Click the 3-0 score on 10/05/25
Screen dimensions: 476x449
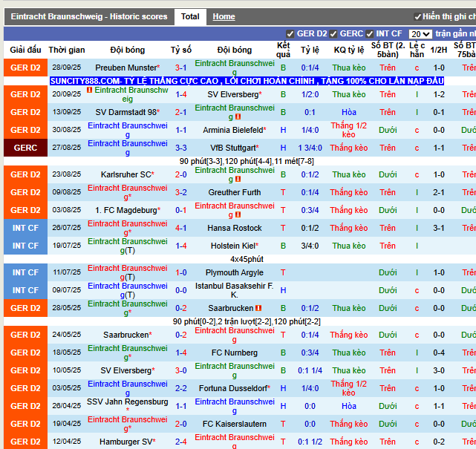point(181,370)
